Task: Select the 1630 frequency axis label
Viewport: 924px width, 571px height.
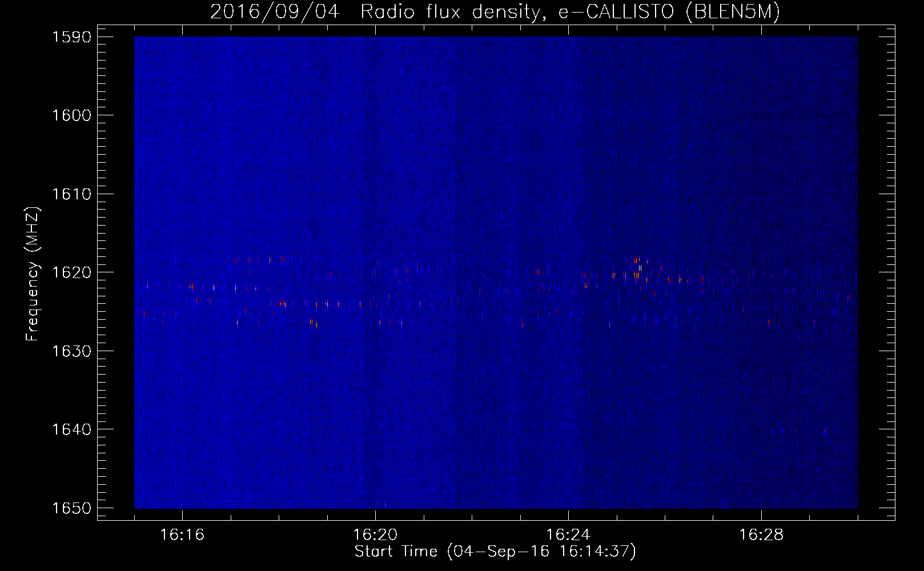Action: (x=71, y=351)
